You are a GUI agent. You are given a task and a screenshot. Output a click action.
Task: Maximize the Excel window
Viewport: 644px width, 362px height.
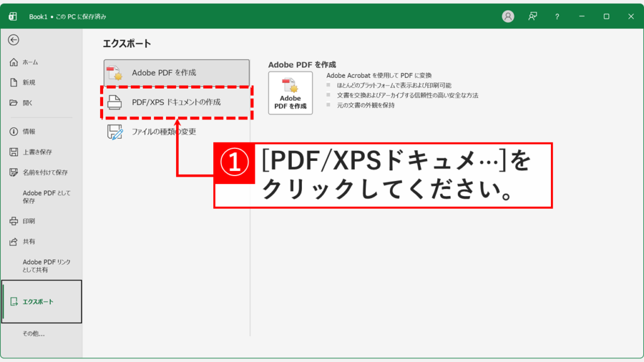606,16
